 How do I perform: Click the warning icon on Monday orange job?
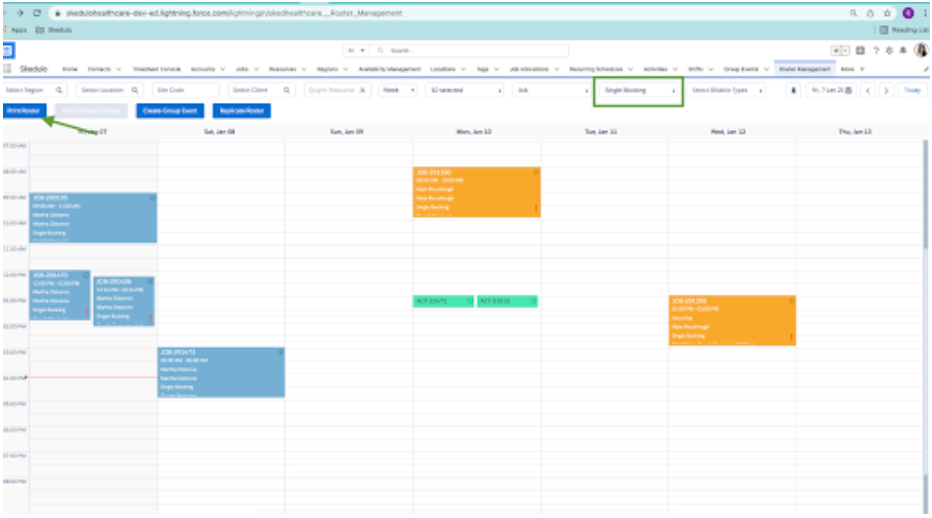pyautogui.click(x=536, y=208)
